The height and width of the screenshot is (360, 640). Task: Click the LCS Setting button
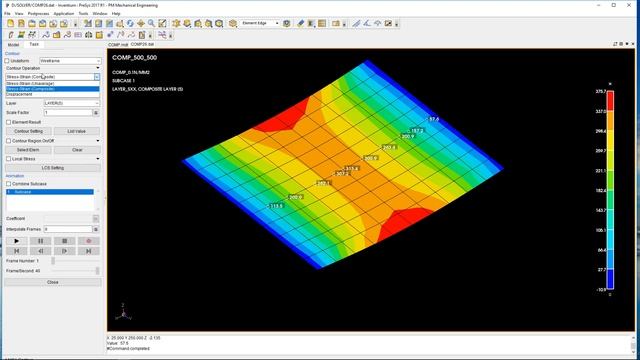pos(53,168)
